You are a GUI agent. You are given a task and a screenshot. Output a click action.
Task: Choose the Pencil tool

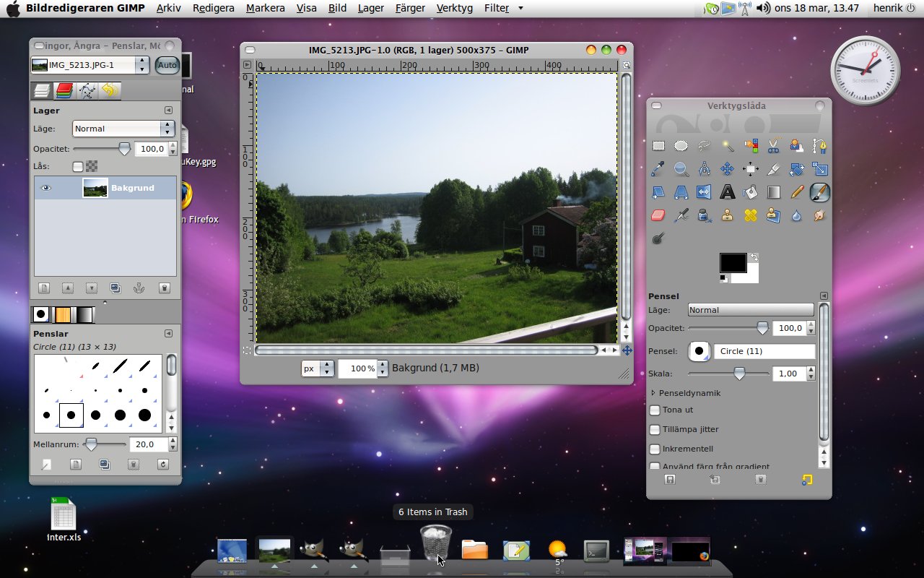pos(796,192)
